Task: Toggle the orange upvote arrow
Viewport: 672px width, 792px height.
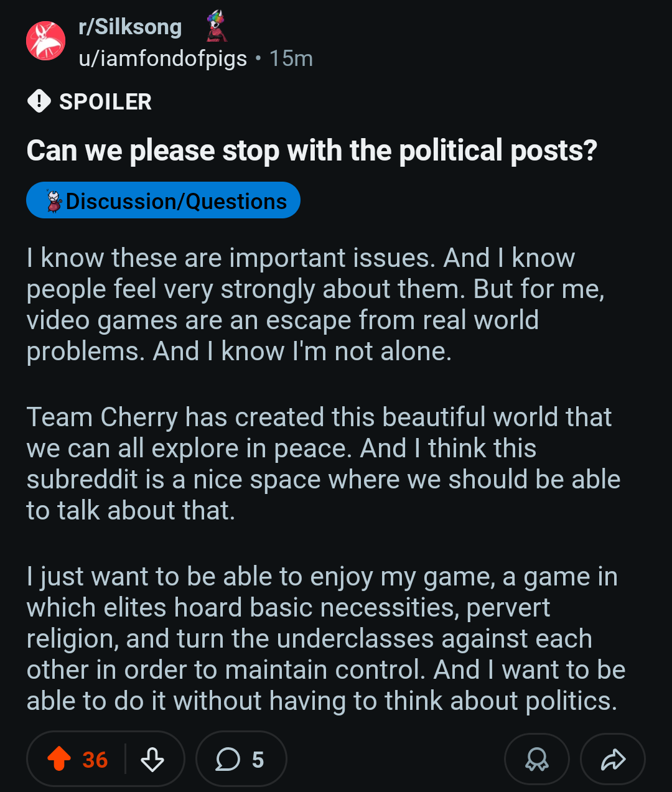Action: (x=59, y=759)
